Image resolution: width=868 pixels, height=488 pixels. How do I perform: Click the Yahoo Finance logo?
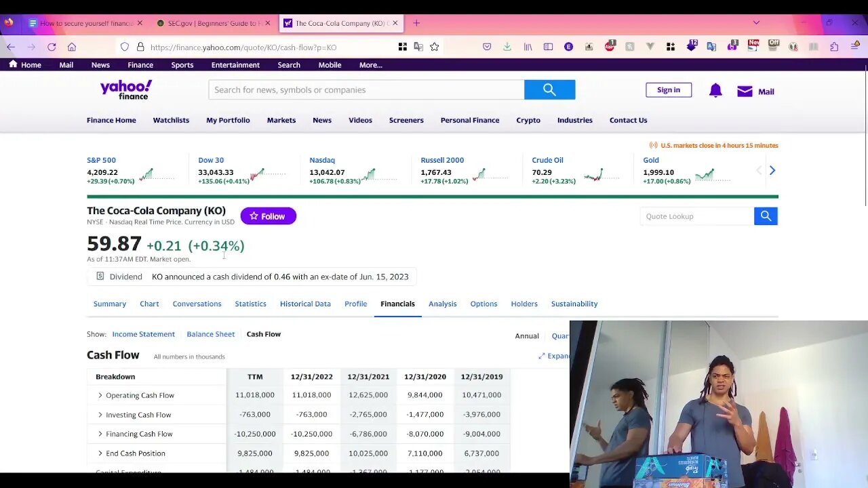(126, 89)
